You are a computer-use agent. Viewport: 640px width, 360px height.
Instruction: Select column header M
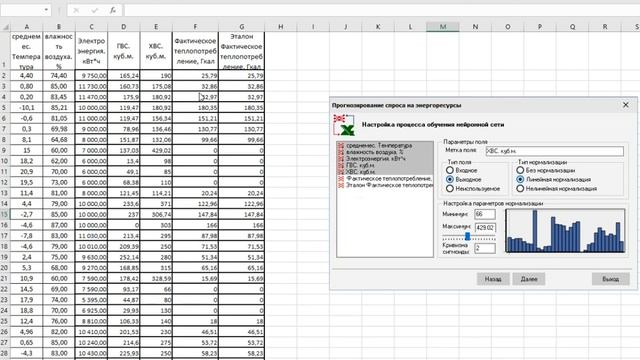(x=443, y=27)
